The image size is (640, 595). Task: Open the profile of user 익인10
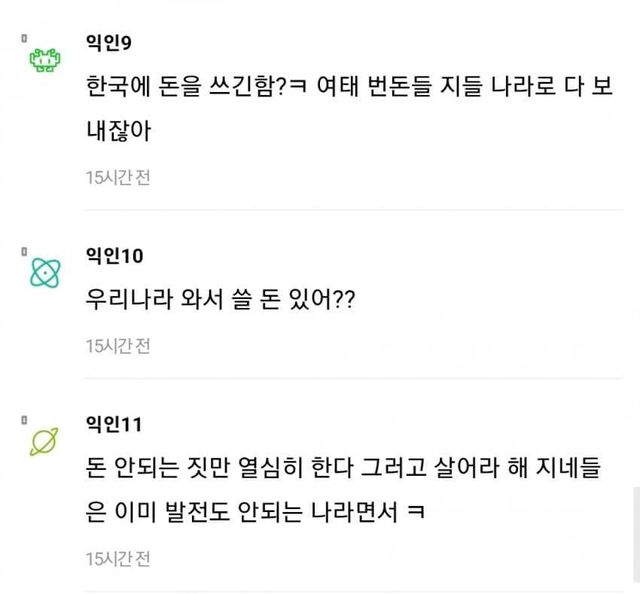(114, 256)
